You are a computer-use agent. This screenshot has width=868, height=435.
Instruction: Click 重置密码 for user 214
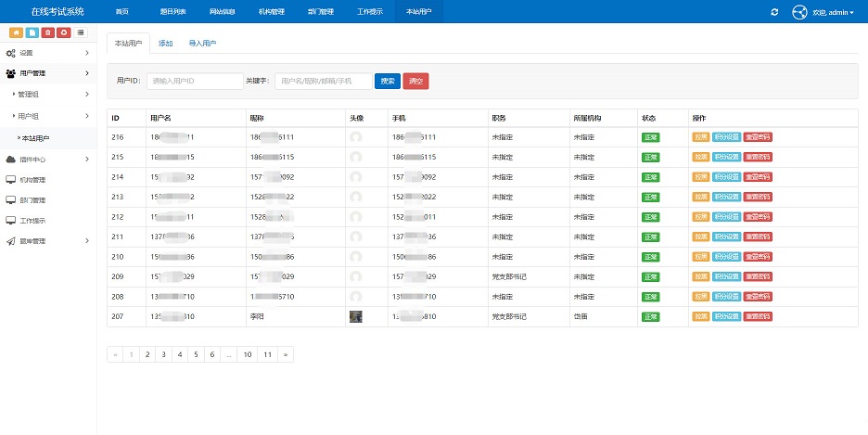758,177
